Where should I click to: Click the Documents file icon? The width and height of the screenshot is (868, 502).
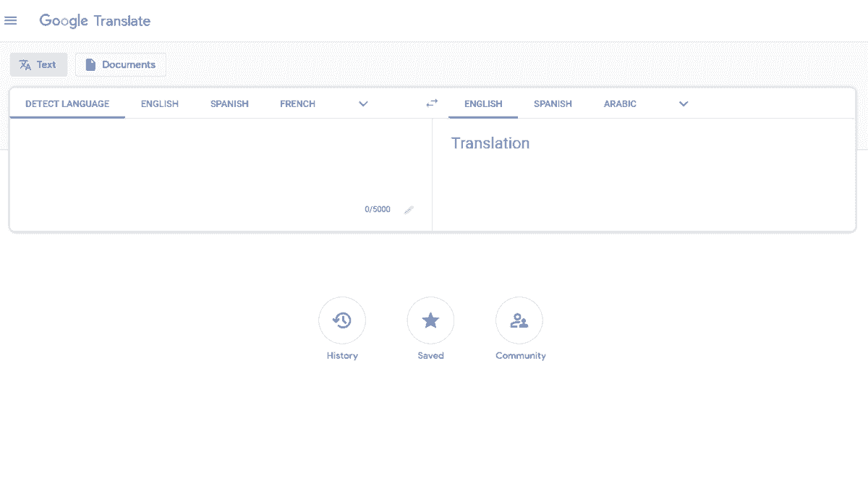90,64
